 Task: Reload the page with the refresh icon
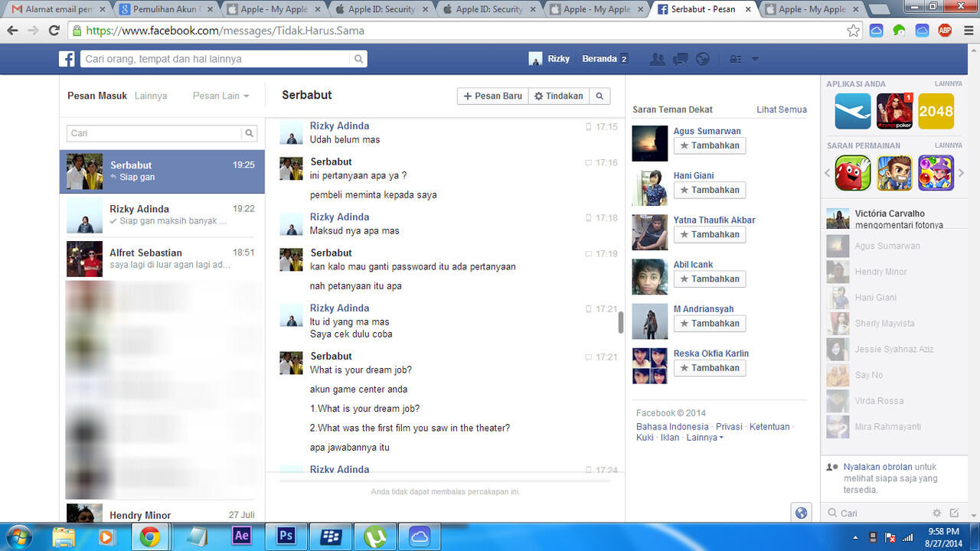[54, 31]
